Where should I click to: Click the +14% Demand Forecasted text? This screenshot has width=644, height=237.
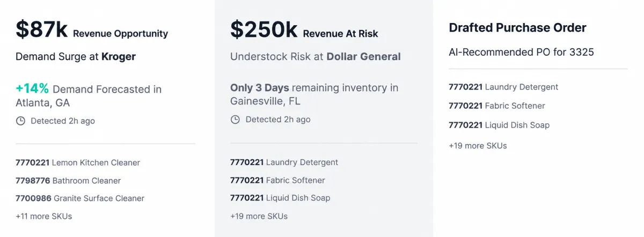point(89,89)
